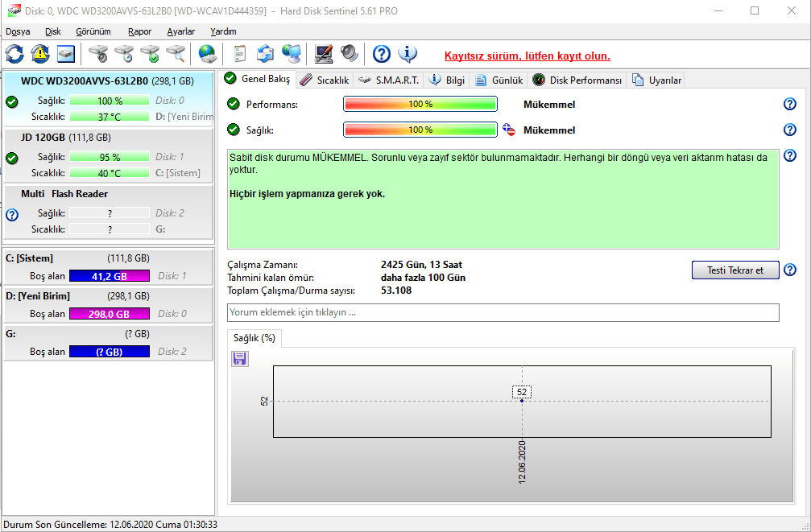Open the Yardım menu

coord(223,31)
